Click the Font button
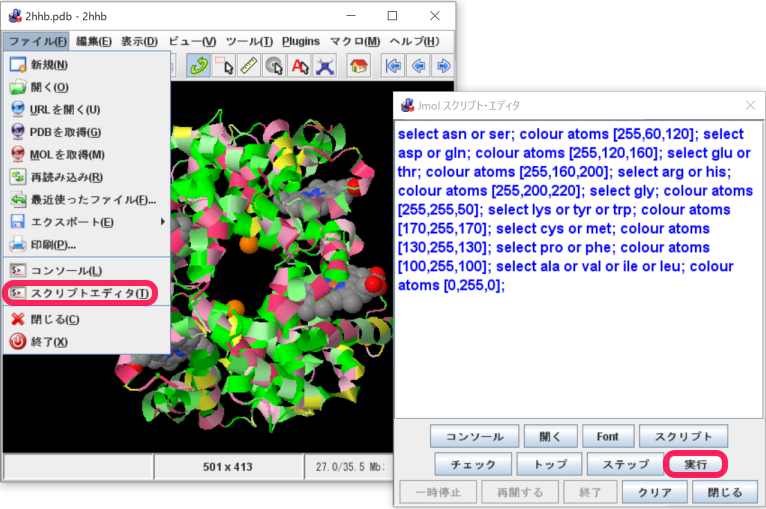The width and height of the screenshot is (766, 509). tap(608, 436)
